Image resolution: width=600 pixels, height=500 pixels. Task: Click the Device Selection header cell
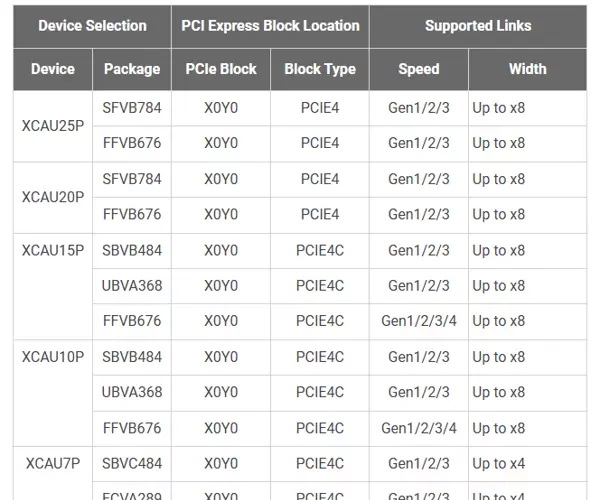pos(92,26)
